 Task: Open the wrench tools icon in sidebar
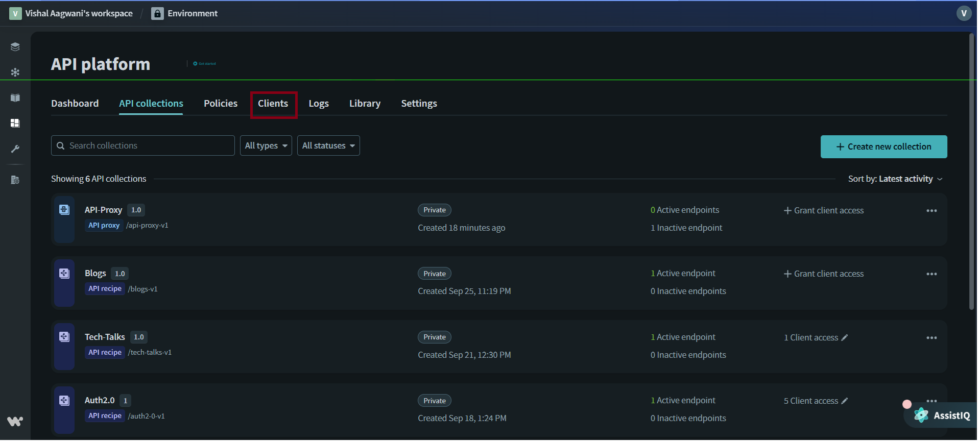[x=15, y=149]
